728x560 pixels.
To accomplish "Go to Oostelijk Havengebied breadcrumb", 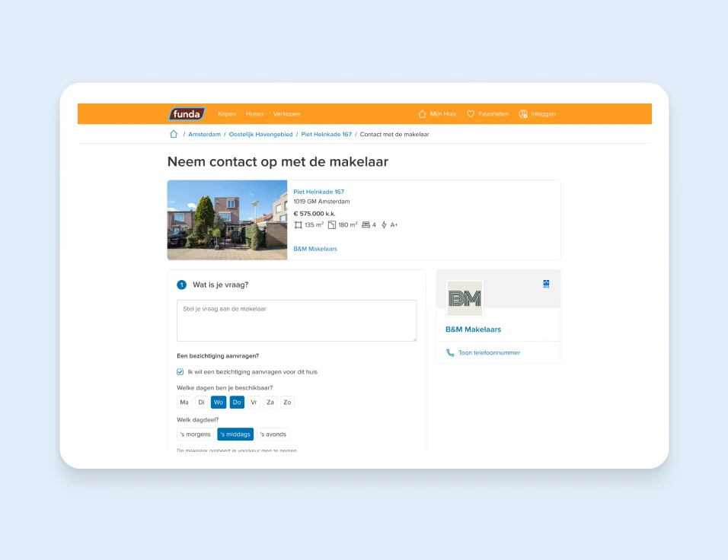I will pyautogui.click(x=260, y=135).
